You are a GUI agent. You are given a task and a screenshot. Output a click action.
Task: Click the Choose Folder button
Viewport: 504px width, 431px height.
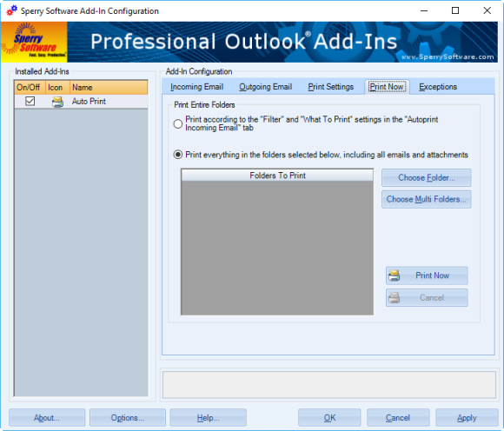[426, 178]
